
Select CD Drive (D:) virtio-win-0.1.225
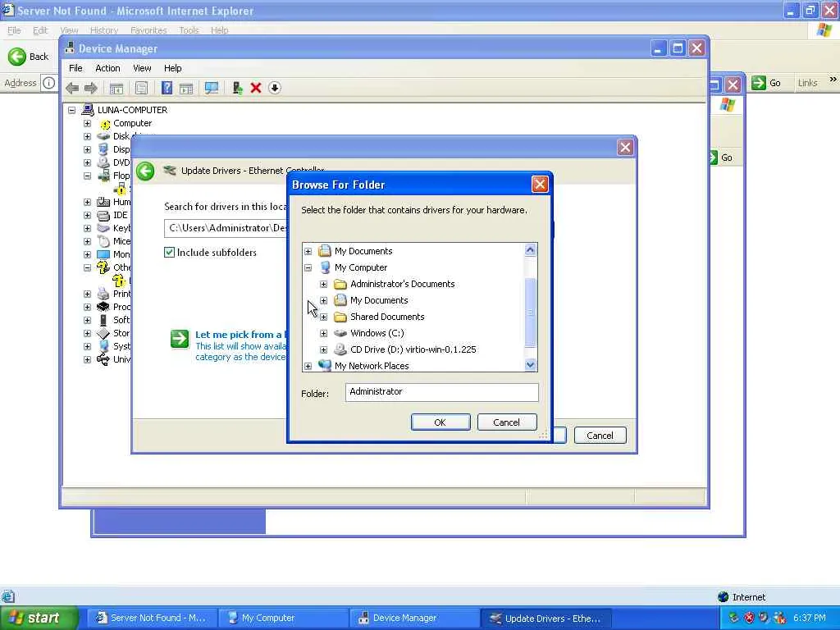click(413, 349)
